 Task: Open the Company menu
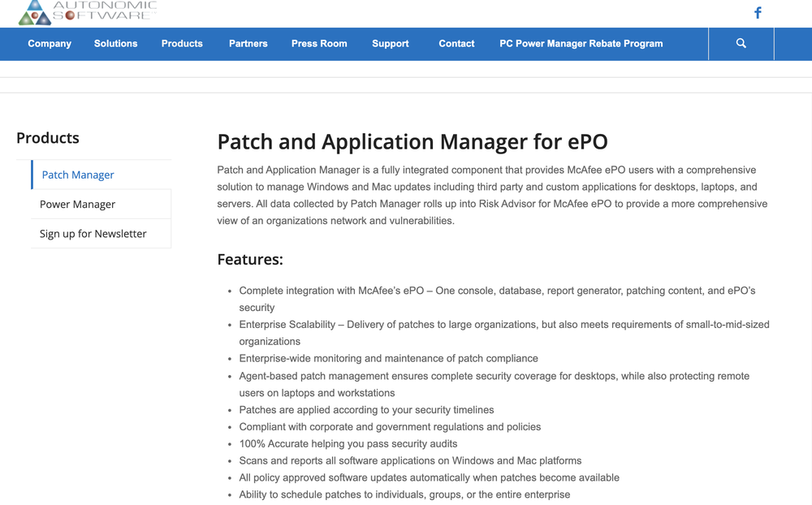[50, 44]
